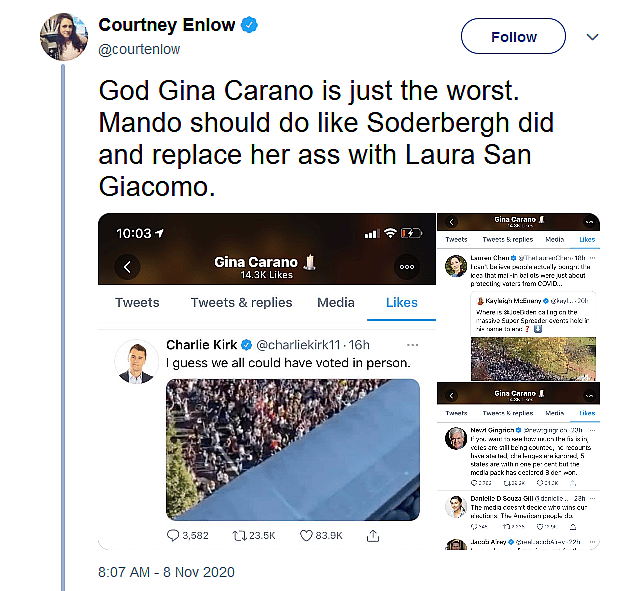Open the tweet options chevron menu

592,37
